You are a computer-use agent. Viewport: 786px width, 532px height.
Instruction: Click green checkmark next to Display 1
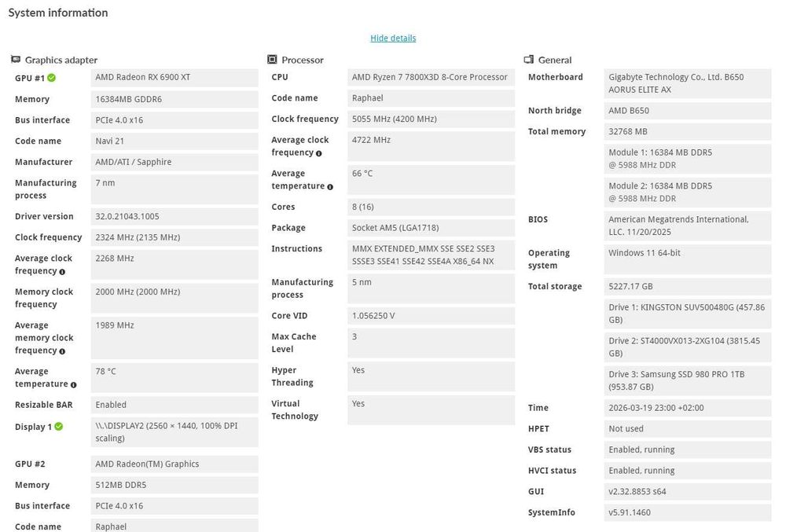[59, 426]
